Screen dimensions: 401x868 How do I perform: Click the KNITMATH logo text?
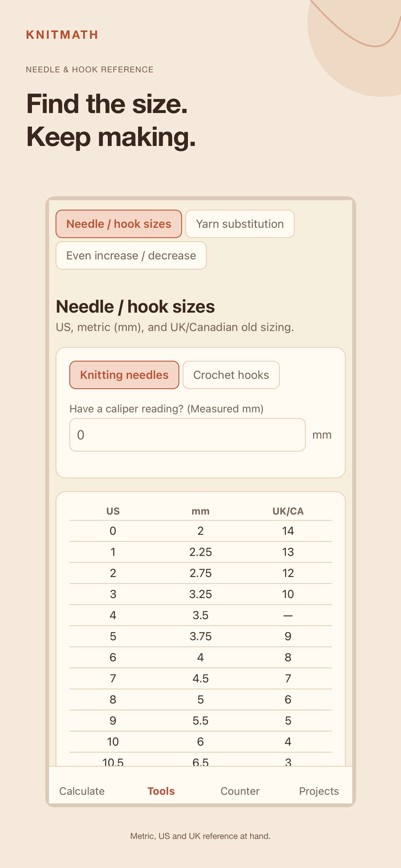(62, 35)
